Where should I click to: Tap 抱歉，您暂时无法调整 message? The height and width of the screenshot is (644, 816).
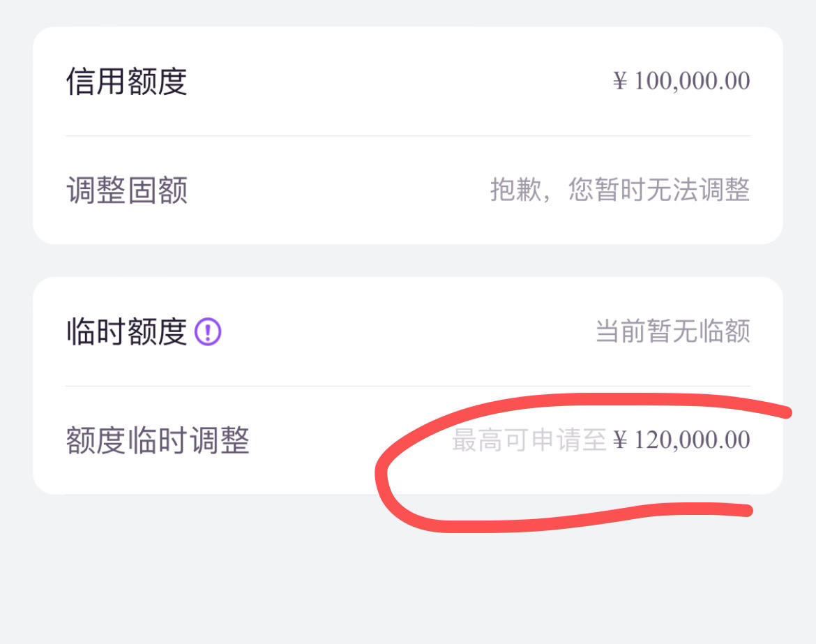[620, 190]
